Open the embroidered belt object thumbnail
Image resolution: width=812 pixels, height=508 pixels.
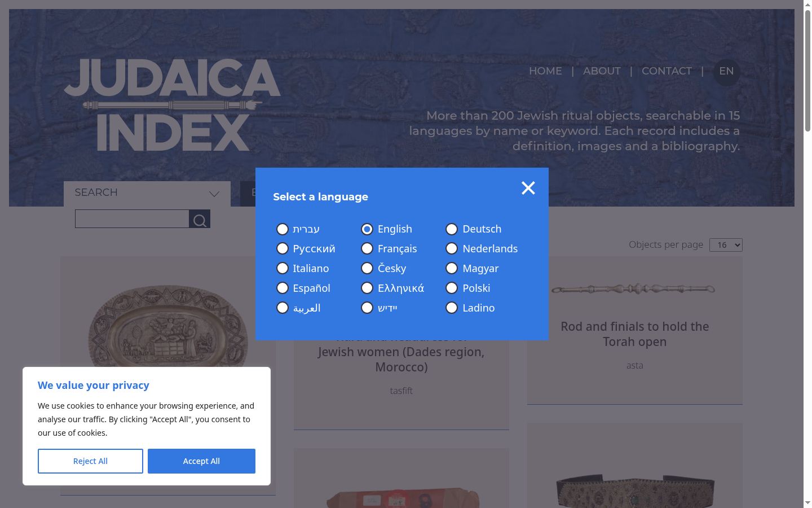635,491
